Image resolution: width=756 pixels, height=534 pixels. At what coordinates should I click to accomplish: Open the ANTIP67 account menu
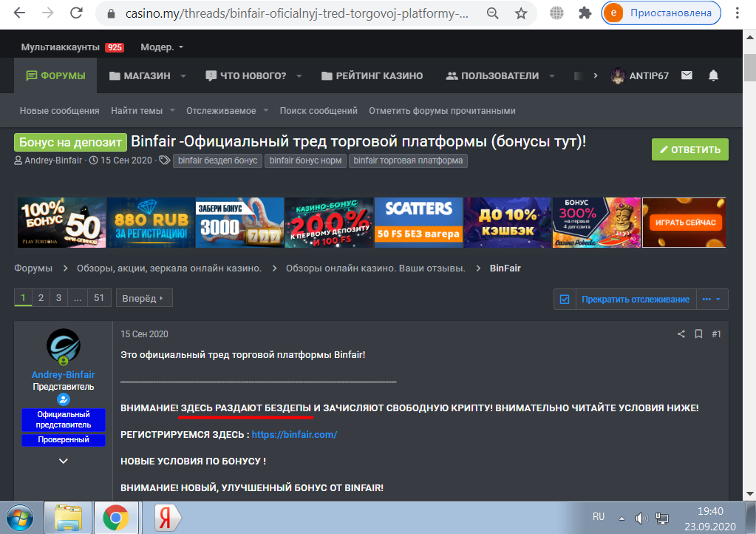click(x=639, y=75)
